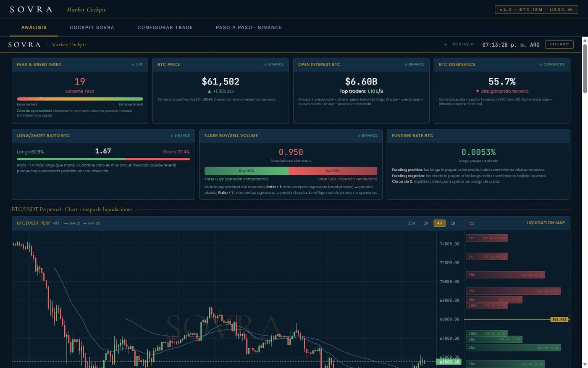Click the v4.0 · BTC 15M · USDC-M badge
This screenshot has width=588, height=368.
[536, 10]
